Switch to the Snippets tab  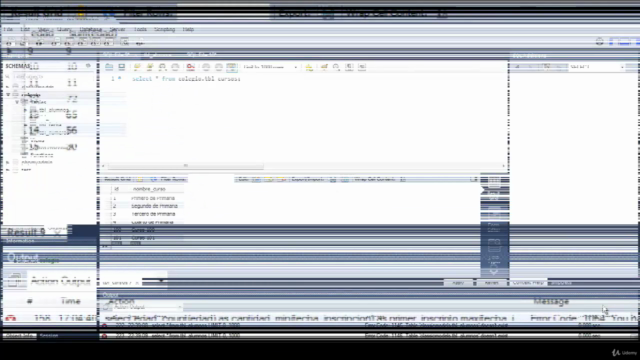coord(562,282)
